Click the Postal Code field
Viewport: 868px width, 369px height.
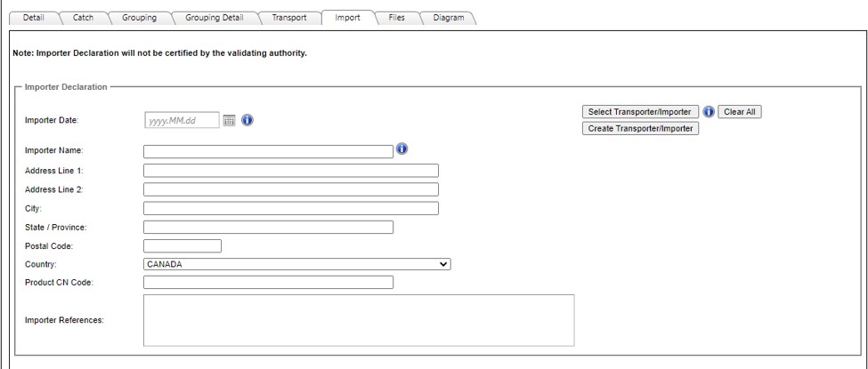click(183, 245)
